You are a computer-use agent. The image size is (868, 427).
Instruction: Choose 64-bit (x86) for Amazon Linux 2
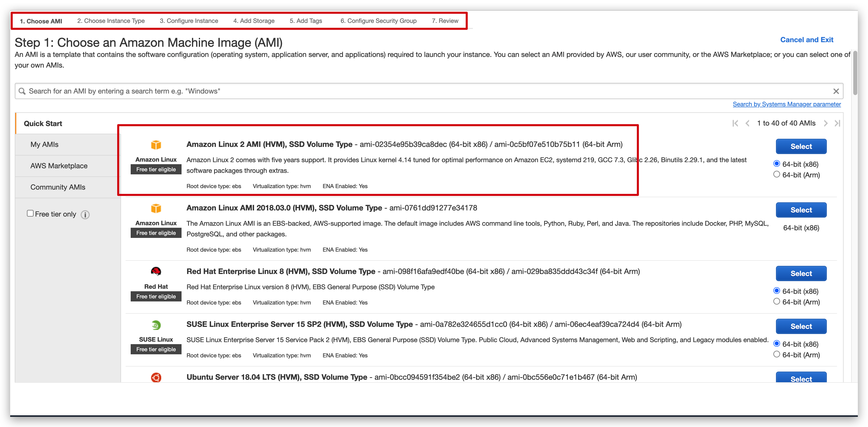coord(777,164)
